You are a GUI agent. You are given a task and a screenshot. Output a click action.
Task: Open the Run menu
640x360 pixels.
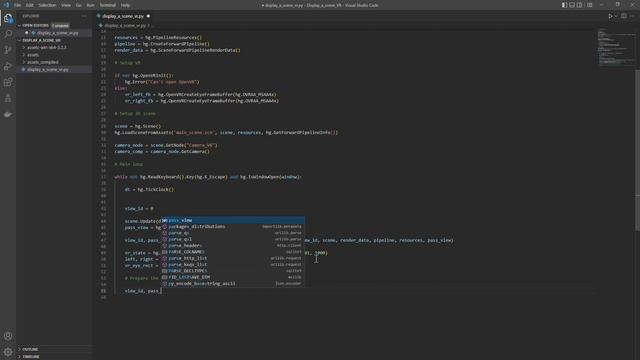point(90,5)
